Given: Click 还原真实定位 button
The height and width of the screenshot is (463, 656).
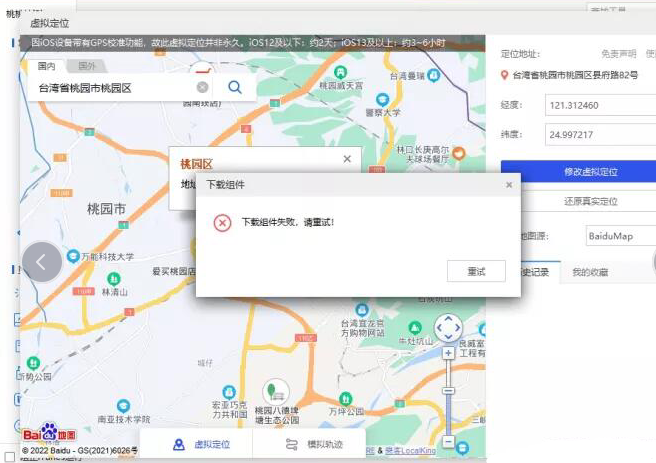Looking at the screenshot, I should tap(590, 202).
